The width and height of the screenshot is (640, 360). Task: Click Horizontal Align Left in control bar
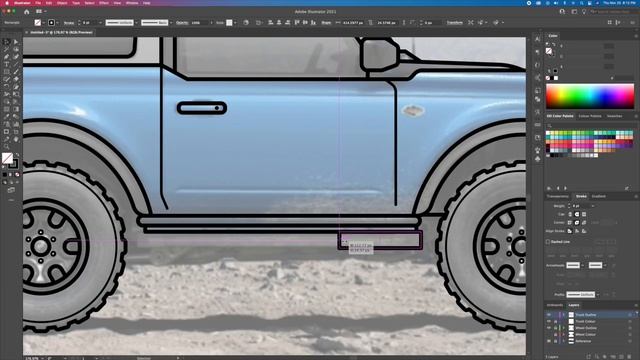270,22
